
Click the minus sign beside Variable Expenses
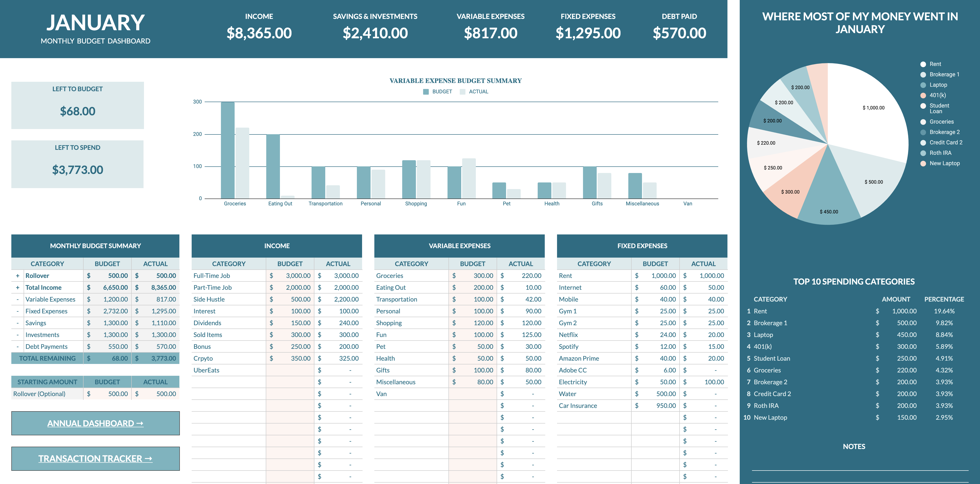(17, 299)
